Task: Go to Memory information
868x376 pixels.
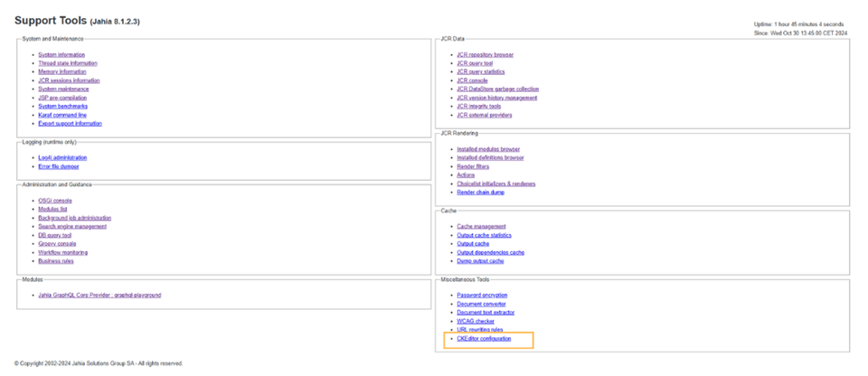Action: pyautogui.click(x=62, y=72)
